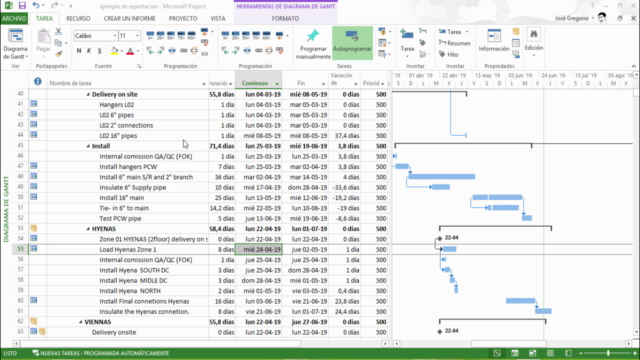The width and height of the screenshot is (640, 360).
Task: Open the Nombre de tarea column filter arrow
Action: pos(204,84)
